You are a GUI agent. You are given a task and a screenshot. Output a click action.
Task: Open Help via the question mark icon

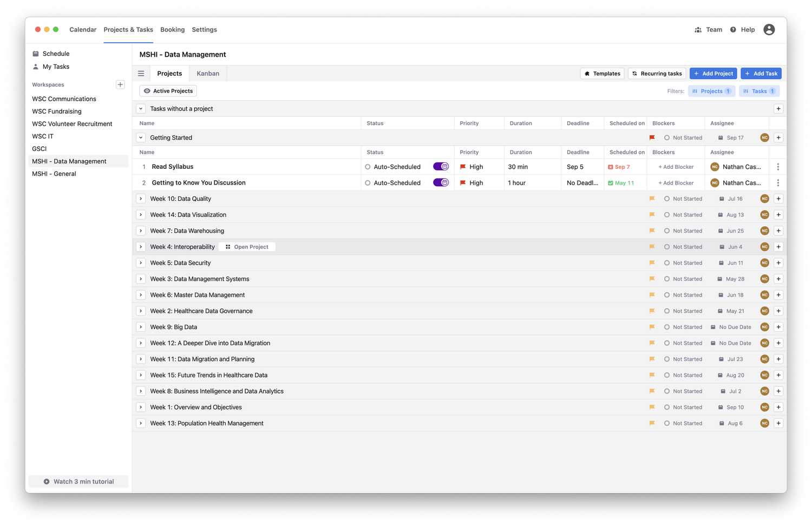tap(733, 30)
